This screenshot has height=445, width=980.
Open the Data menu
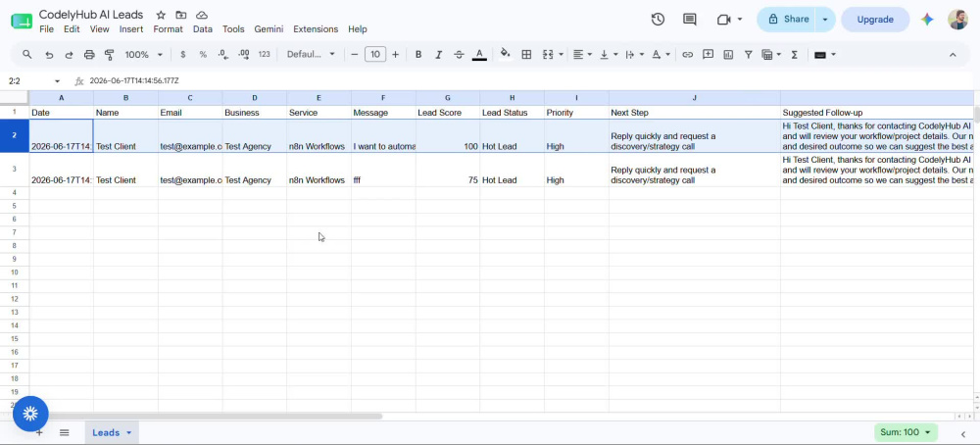pyautogui.click(x=203, y=28)
